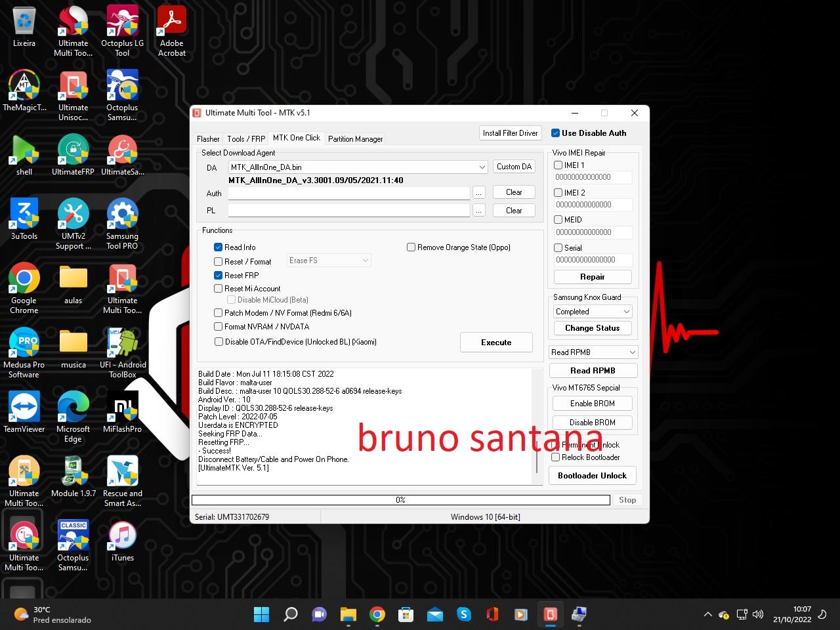Click the 0% progress bar
Image resolution: width=840 pixels, height=630 pixels.
click(x=401, y=500)
